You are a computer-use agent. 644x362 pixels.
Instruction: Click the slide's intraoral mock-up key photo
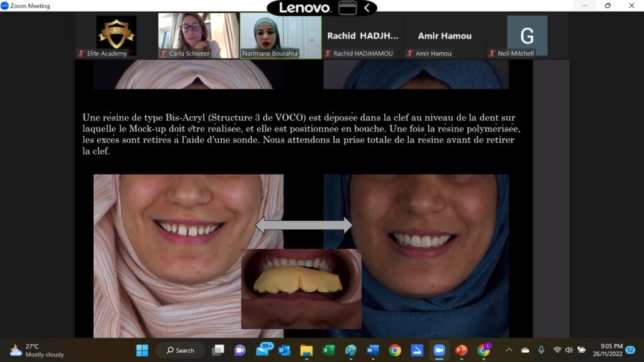tap(301, 288)
